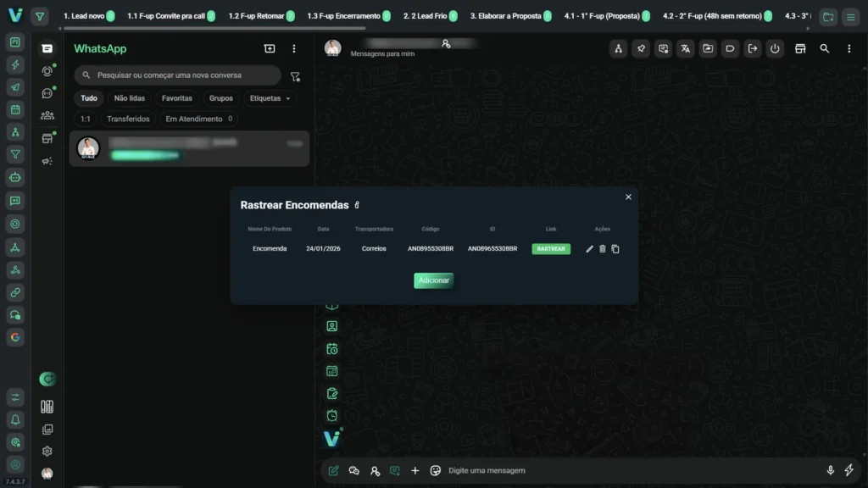Toggle the Favoritas filter chip

[x=177, y=98]
